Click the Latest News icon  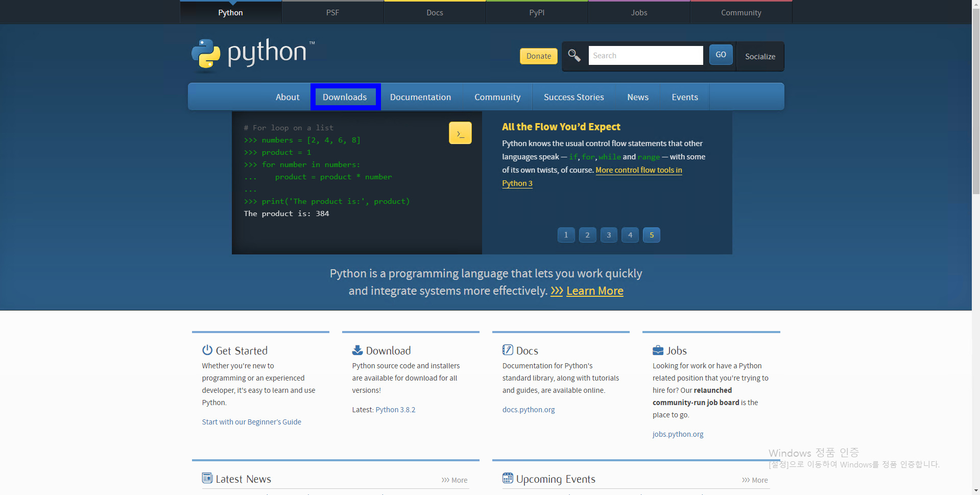pos(207,478)
